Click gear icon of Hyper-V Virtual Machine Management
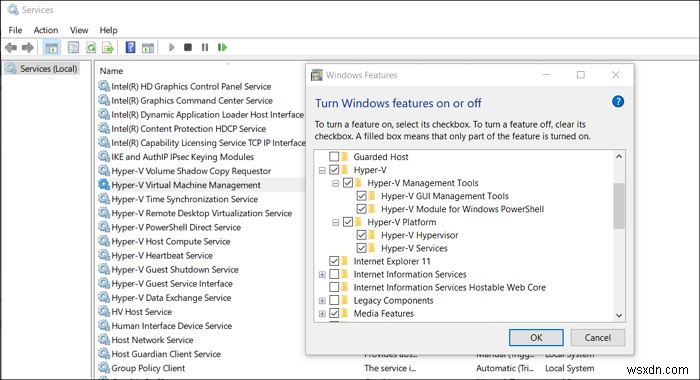The height and width of the screenshot is (380, 700). pyautogui.click(x=104, y=184)
